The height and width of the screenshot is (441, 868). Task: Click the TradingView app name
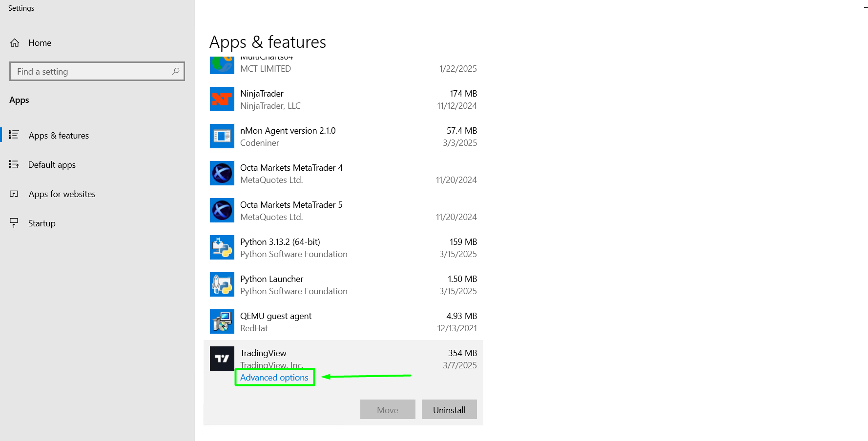[x=263, y=353]
